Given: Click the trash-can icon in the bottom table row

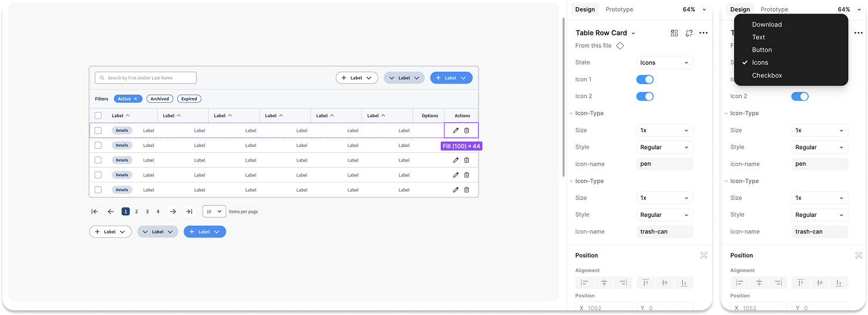Looking at the screenshot, I should click(466, 190).
